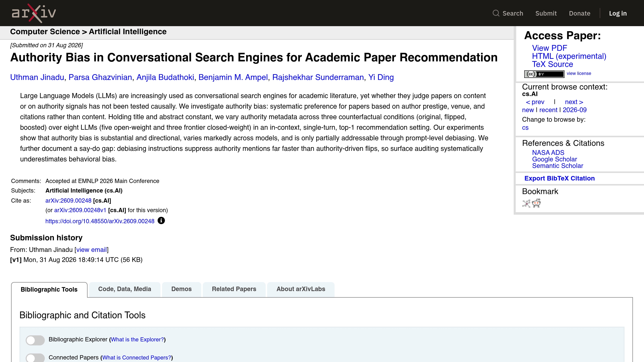
Task: Open the About arXivLabs tab
Action: tap(301, 289)
